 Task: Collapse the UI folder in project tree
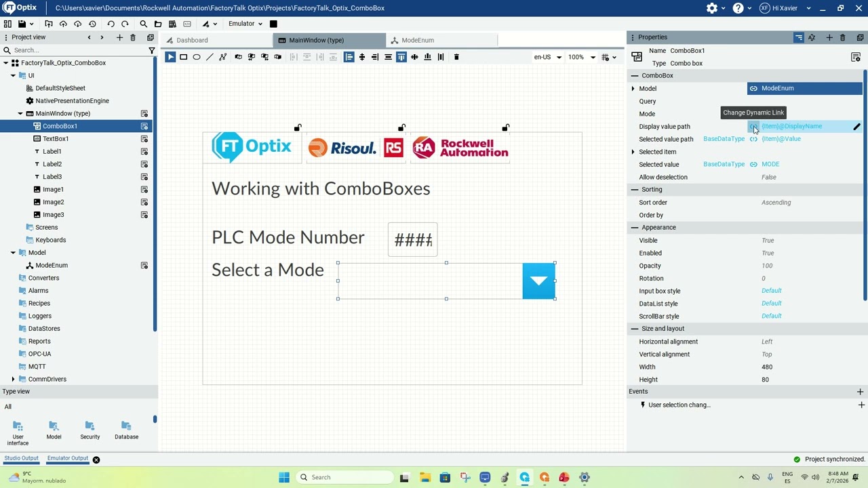coord(13,75)
